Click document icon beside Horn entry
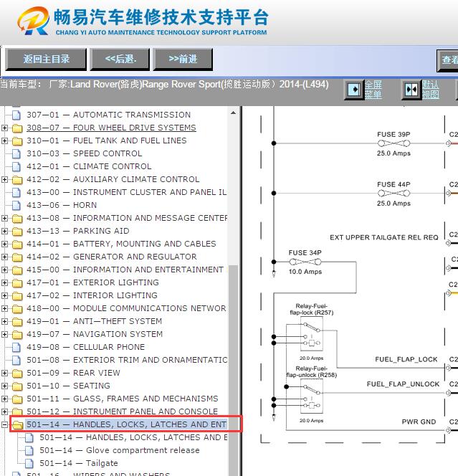 tap(17, 206)
